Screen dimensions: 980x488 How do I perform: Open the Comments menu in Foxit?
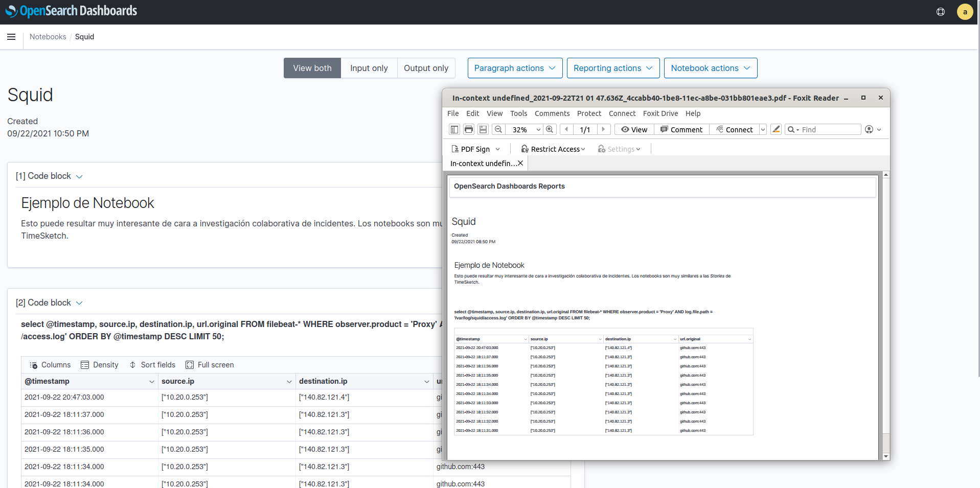coord(552,113)
